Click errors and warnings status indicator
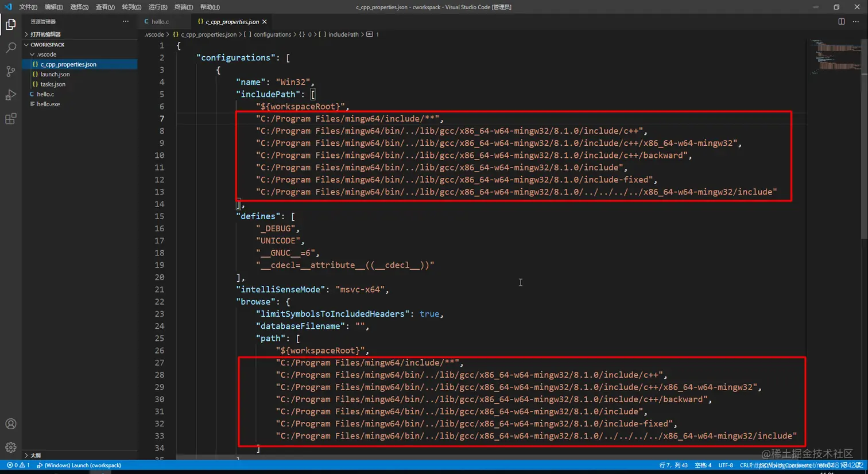This screenshot has height=474, width=868. [18, 465]
